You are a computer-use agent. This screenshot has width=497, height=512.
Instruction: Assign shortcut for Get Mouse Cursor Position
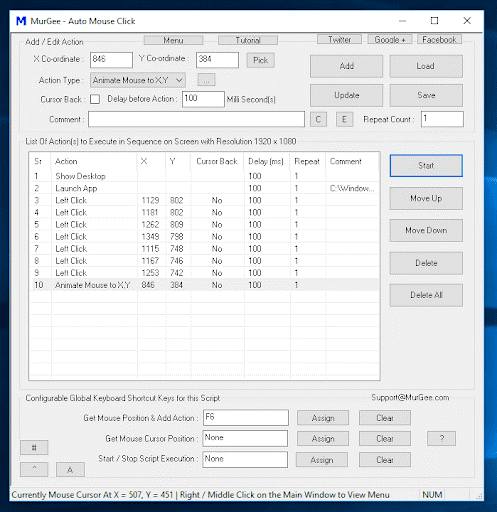point(323,439)
